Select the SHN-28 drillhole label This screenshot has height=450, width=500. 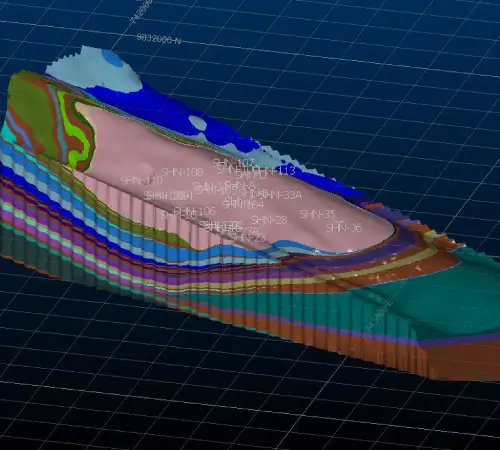click(269, 220)
